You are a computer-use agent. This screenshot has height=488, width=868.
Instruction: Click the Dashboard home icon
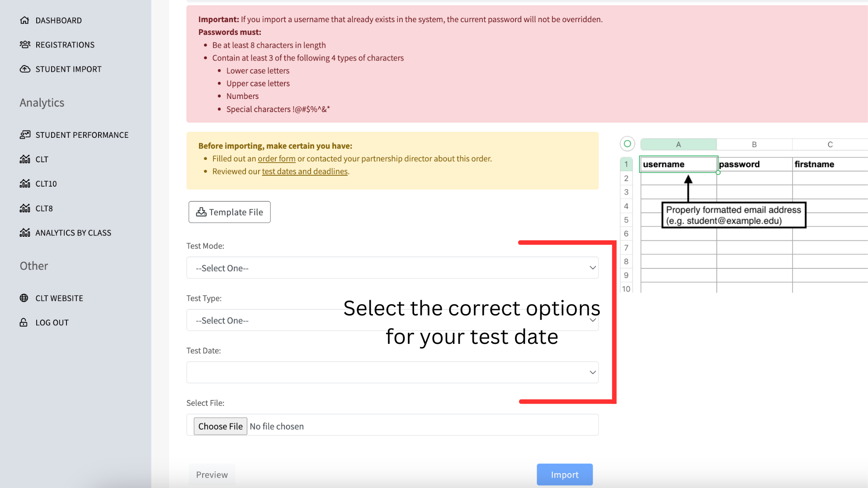[24, 20]
